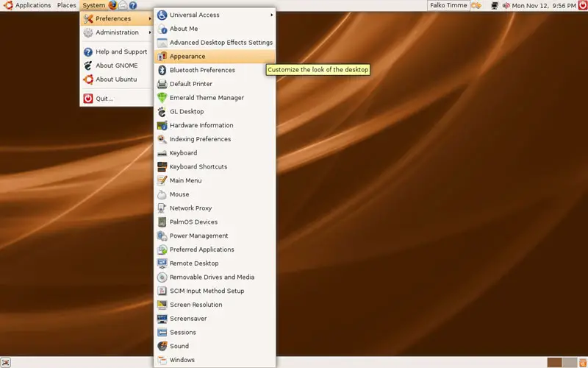Click the Preferred Applications icon
Screen dimensions: 588x368
[162, 250]
